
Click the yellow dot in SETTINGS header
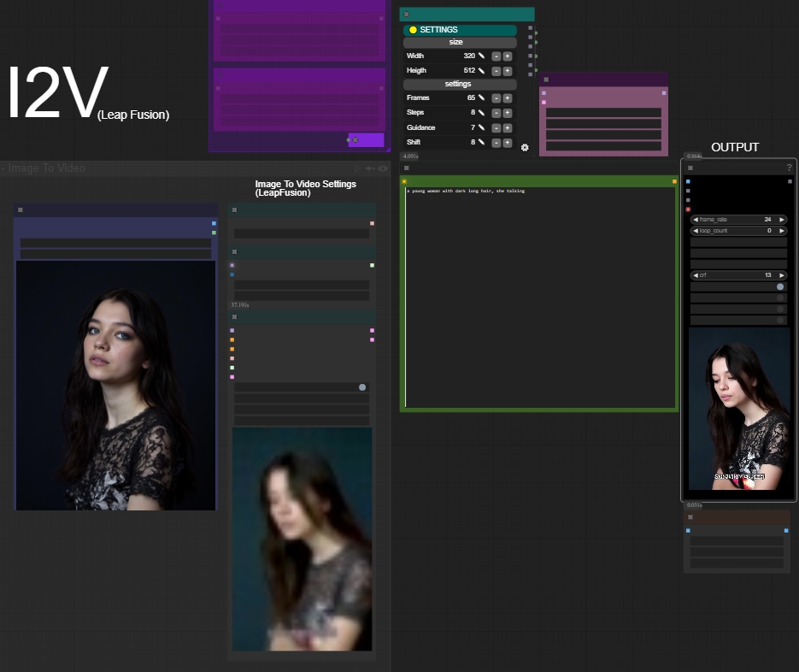413,30
